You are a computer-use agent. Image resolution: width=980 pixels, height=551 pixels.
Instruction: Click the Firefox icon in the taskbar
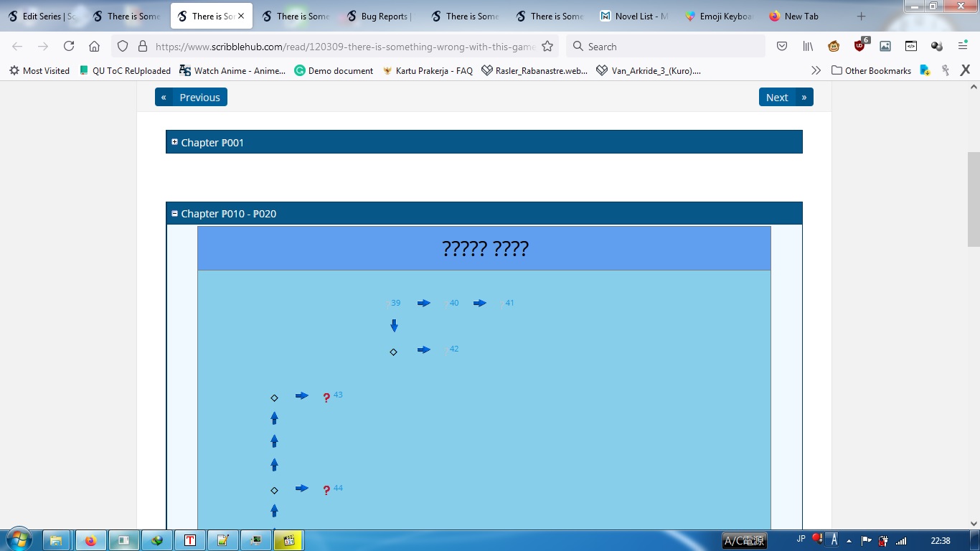[x=90, y=540]
